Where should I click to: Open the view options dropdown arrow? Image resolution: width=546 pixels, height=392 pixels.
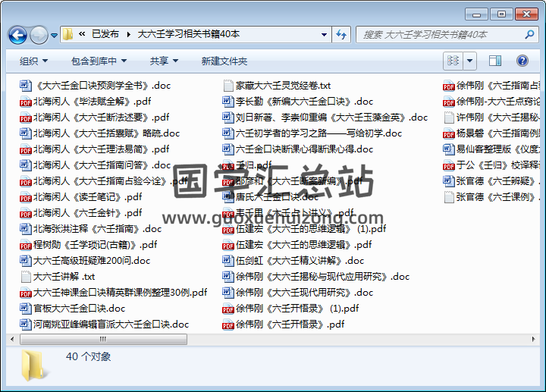pos(469,61)
